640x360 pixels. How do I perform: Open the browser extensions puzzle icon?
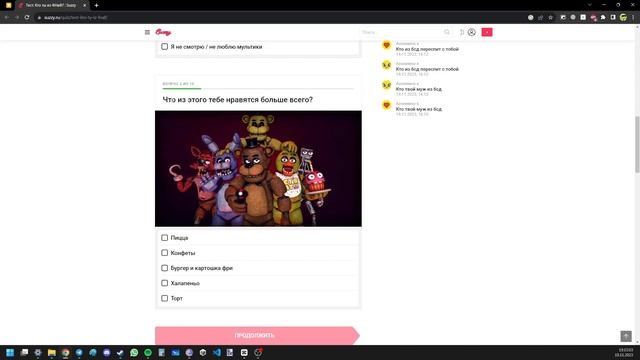pyautogui.click(x=603, y=18)
